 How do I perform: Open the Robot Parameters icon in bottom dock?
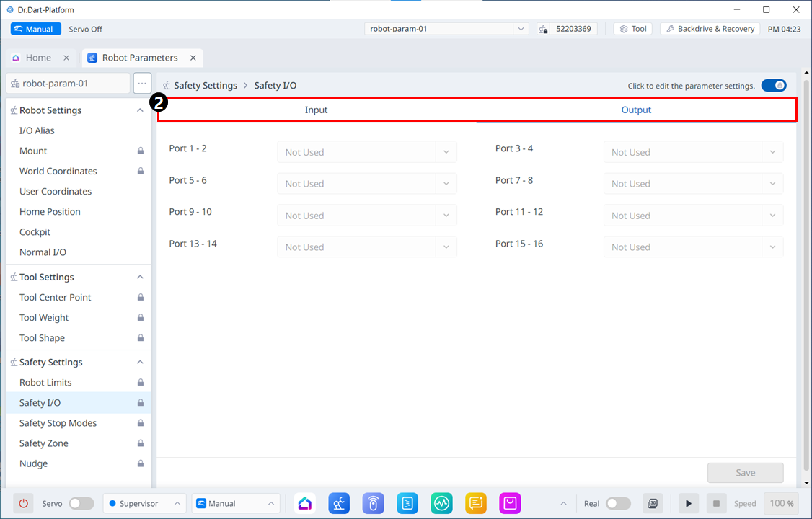[x=339, y=503]
